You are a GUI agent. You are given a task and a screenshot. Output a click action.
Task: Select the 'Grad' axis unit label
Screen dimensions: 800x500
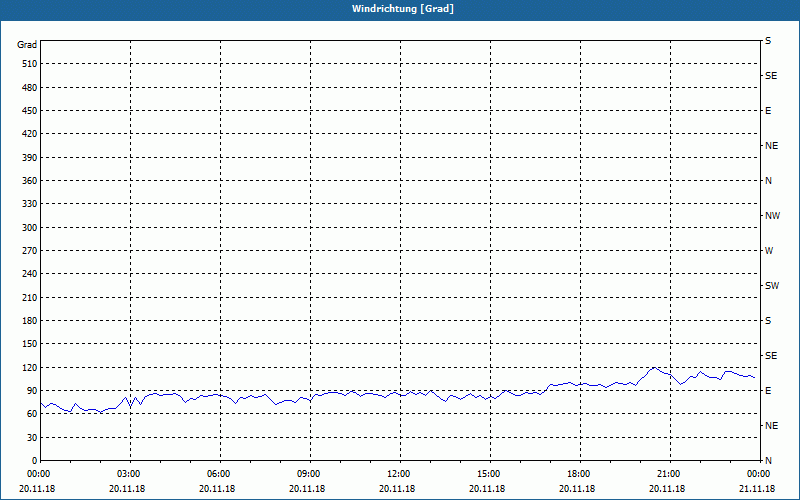(27, 45)
